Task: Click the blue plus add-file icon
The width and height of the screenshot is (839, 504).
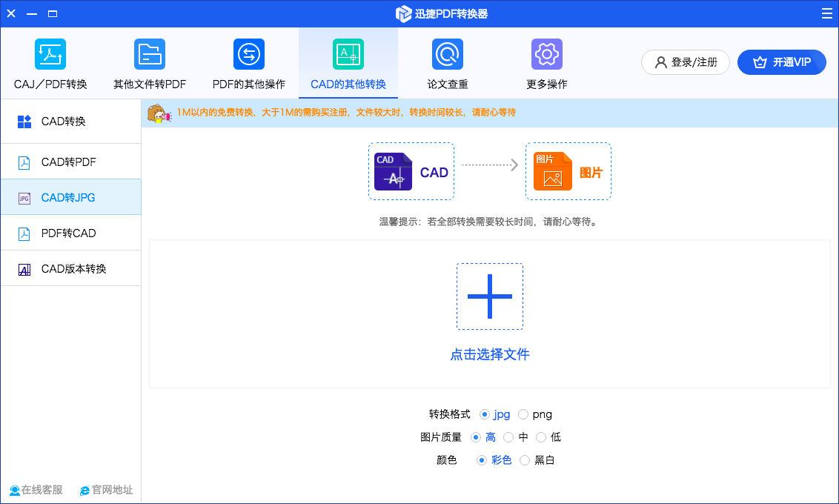Action: (x=490, y=296)
